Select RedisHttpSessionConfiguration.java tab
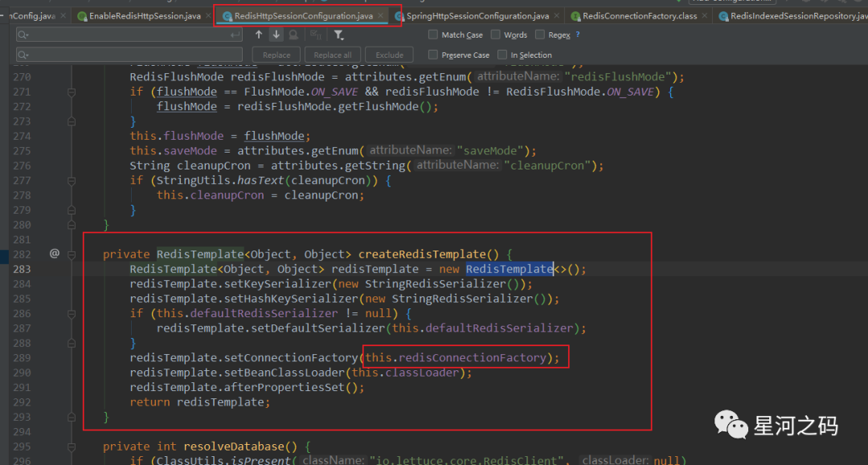Viewport: 868px width, 465px height. pos(303,16)
